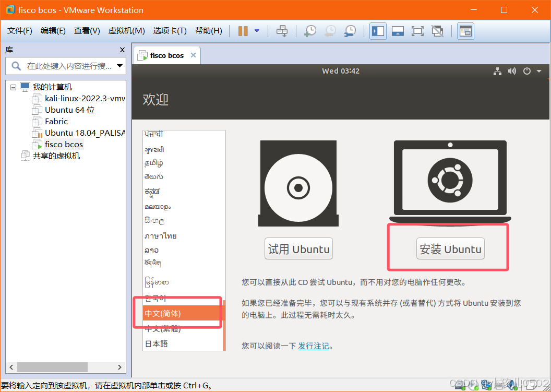
Task: Open the 文件(F) menu
Action: coord(20,31)
